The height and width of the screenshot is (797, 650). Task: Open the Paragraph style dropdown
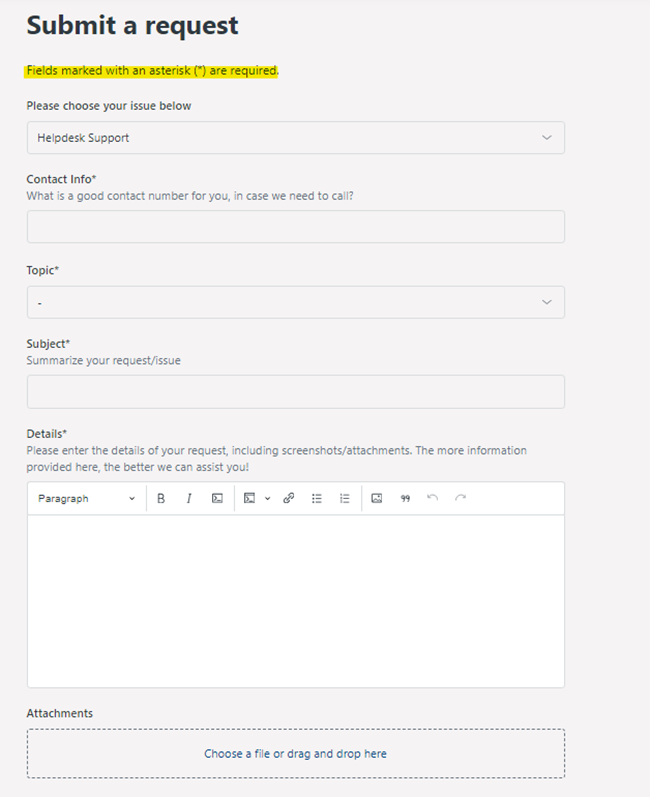point(86,498)
